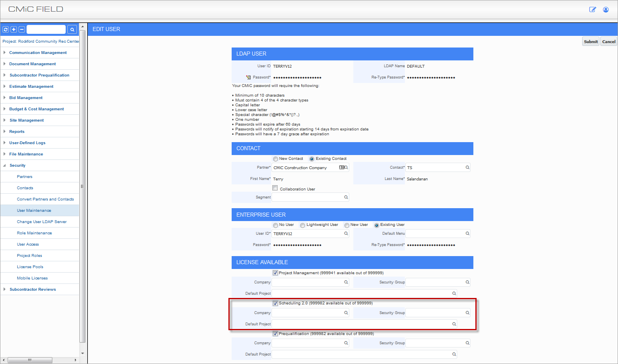
Task: Expand User-Defined Logs tree node
Action: [x=4, y=143]
